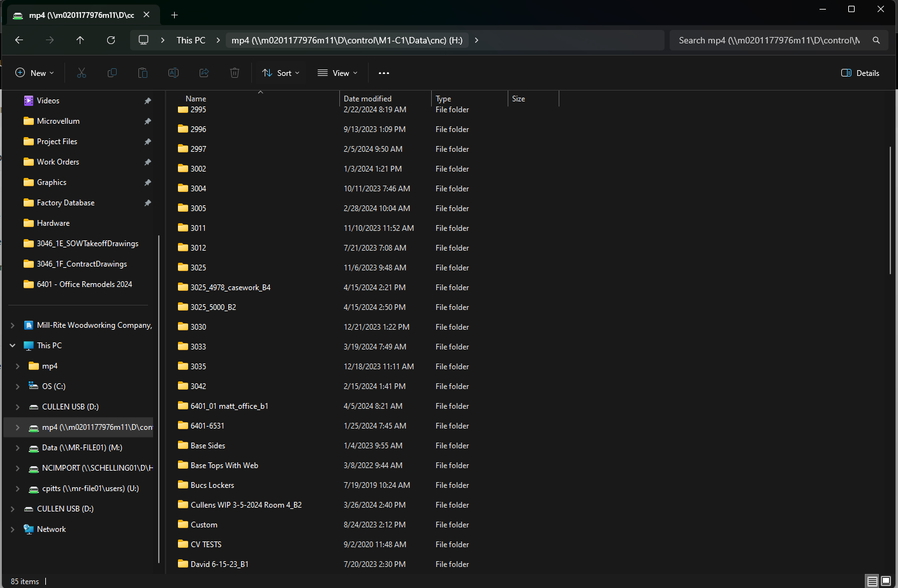
Task: Open the View dropdown menu
Action: click(x=337, y=73)
